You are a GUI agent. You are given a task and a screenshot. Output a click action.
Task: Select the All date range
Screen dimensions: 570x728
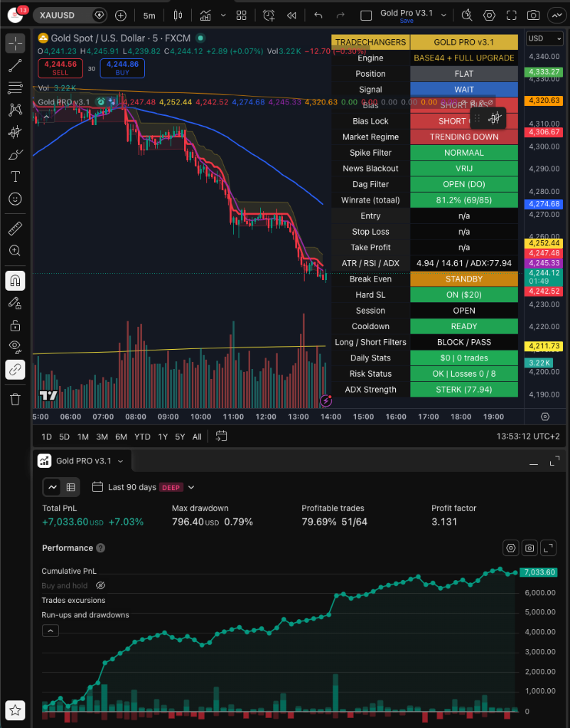point(197,437)
